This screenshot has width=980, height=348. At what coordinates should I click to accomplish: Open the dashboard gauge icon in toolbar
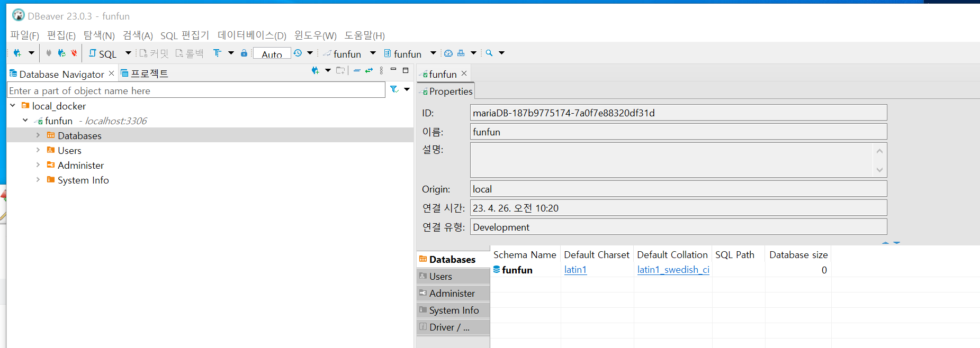pyautogui.click(x=448, y=53)
